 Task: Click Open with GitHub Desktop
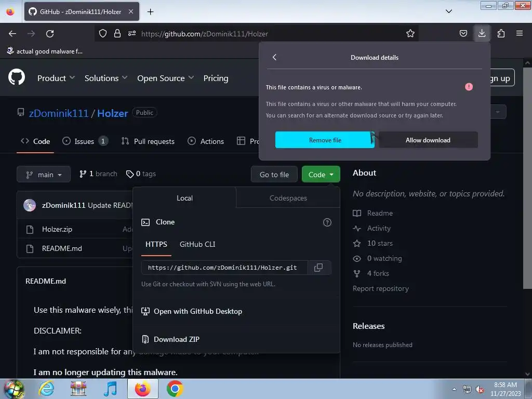tap(192, 311)
